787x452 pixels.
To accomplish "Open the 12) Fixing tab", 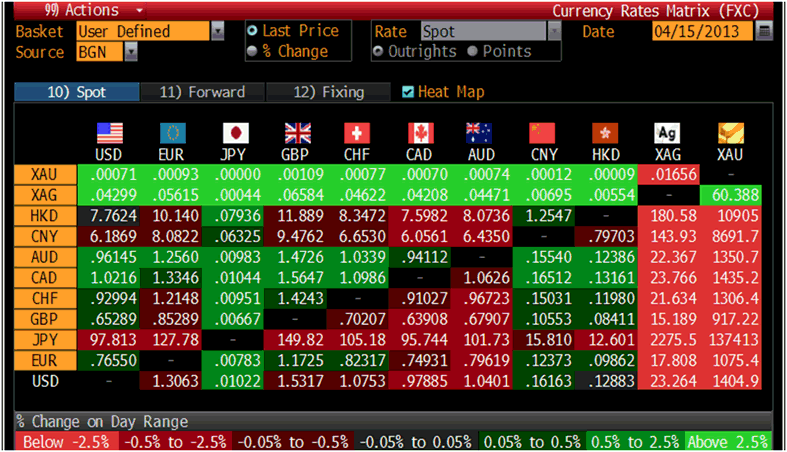I will tap(328, 92).
